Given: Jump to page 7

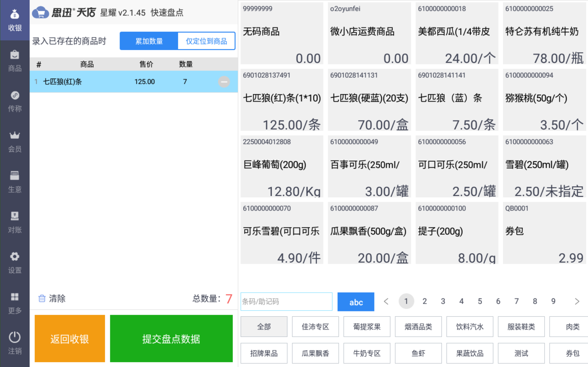Looking at the screenshot, I should 517,301.
